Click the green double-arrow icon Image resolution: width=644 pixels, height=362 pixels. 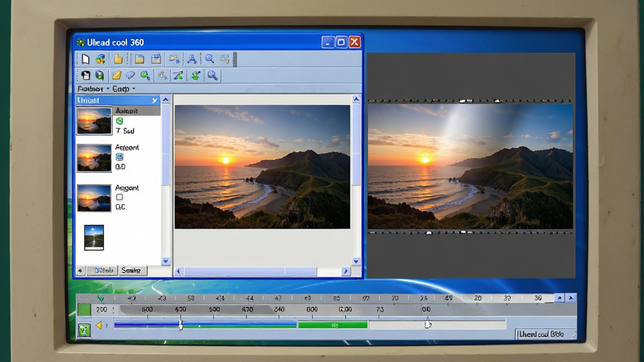pos(196,75)
